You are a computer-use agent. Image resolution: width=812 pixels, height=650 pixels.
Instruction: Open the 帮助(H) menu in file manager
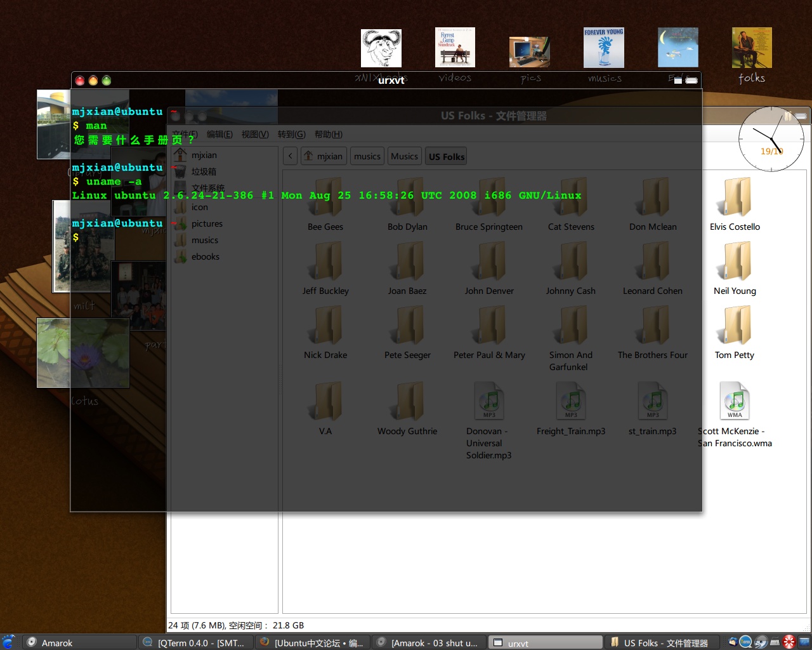(329, 135)
